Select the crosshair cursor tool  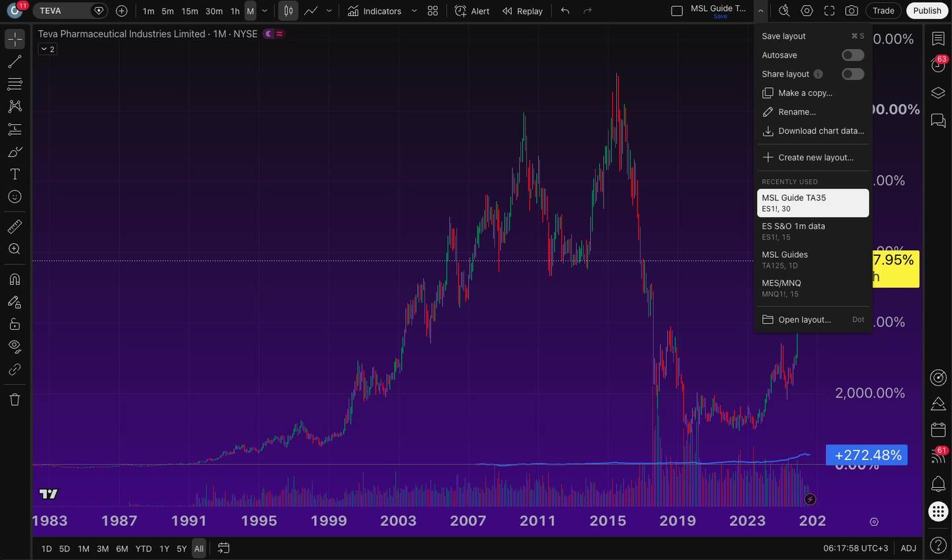point(15,39)
